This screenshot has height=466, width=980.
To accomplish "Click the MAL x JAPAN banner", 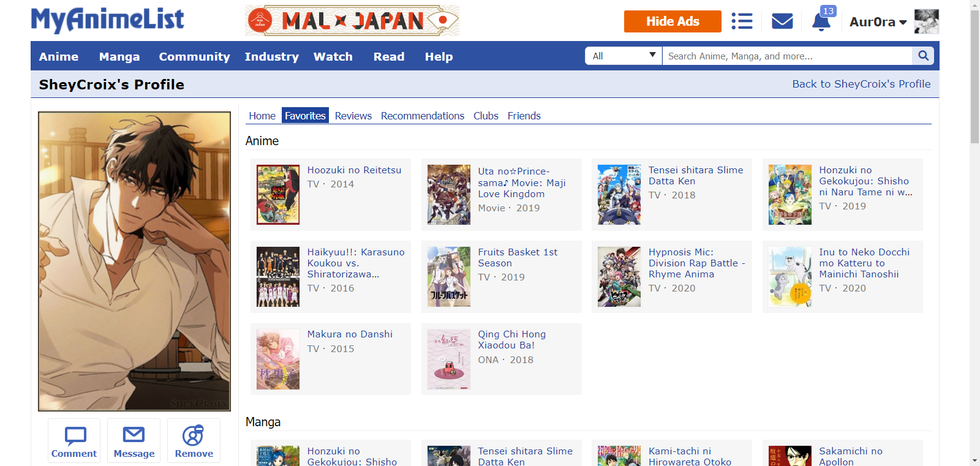I will tap(352, 21).
